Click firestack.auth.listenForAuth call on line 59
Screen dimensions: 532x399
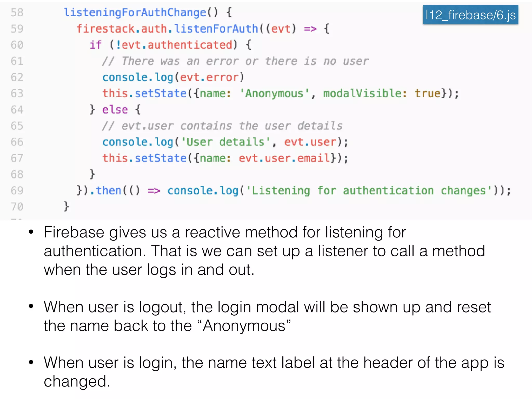[167, 29]
